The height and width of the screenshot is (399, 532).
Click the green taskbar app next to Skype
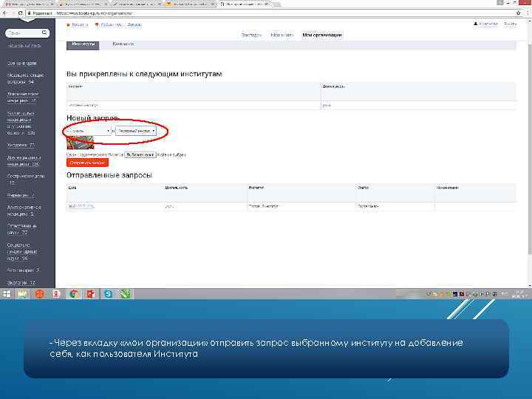pyautogui.click(x=125, y=294)
